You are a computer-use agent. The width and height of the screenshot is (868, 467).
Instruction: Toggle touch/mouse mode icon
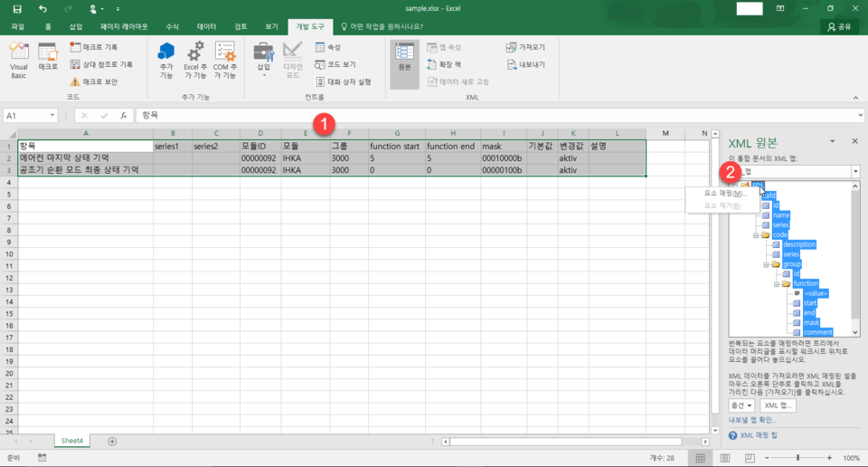tap(93, 9)
